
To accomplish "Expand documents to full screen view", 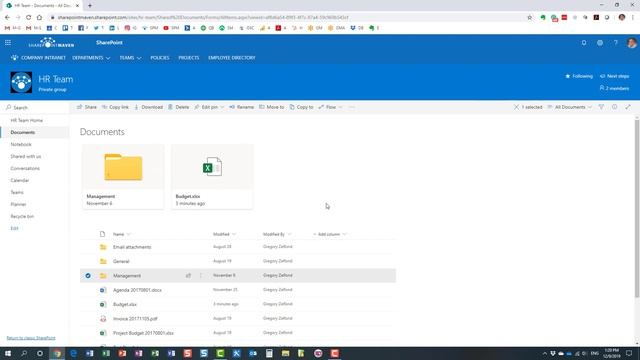I will point(628,107).
